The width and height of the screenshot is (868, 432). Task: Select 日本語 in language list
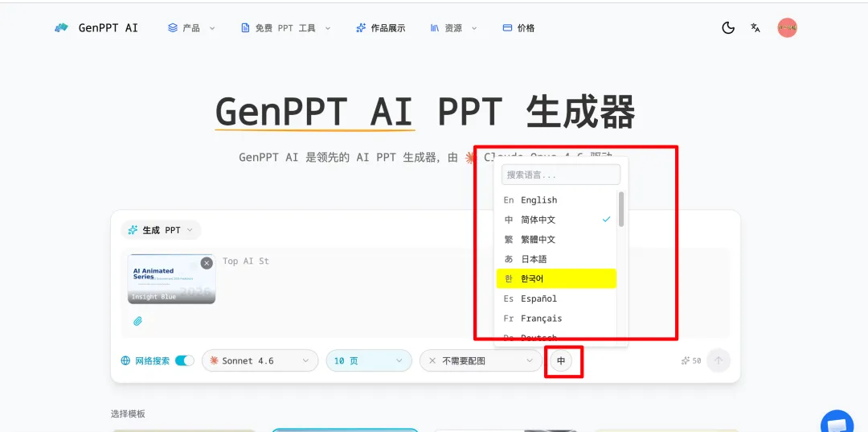click(x=556, y=259)
